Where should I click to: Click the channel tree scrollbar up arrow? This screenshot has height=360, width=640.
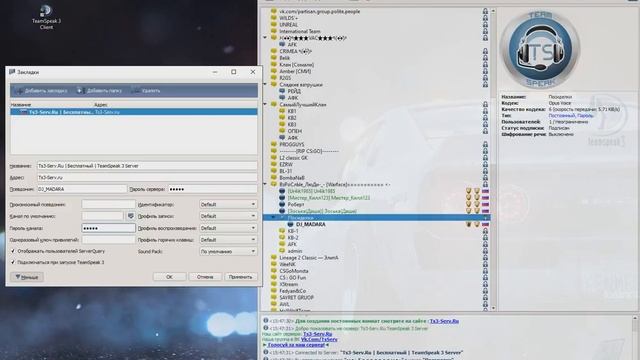493,11
